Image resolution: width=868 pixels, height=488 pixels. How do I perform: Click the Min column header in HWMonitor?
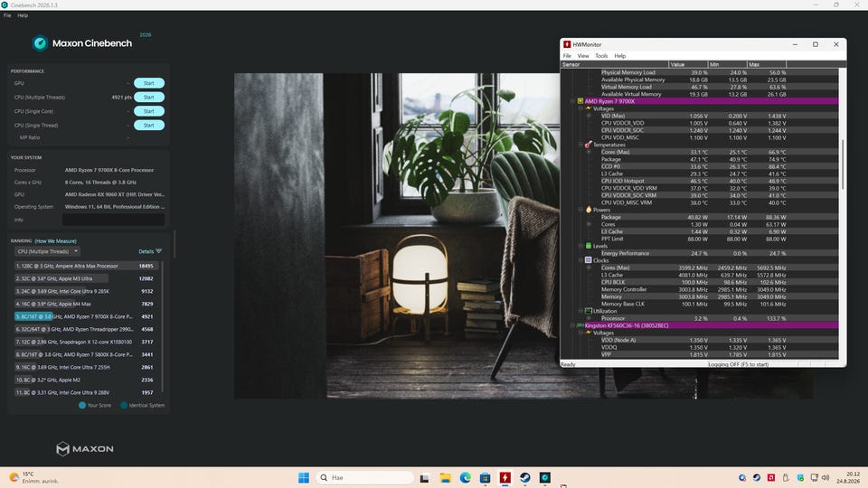(x=727, y=64)
